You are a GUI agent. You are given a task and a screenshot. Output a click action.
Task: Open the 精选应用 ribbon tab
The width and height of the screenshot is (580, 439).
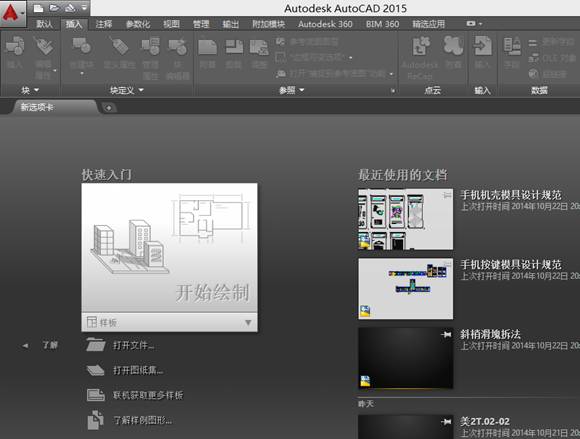(x=428, y=24)
